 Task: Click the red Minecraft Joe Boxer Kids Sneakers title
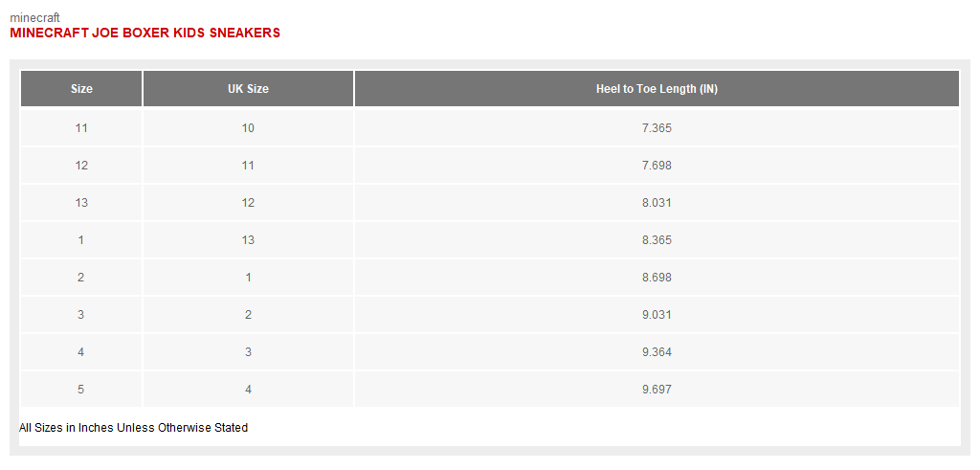click(145, 33)
